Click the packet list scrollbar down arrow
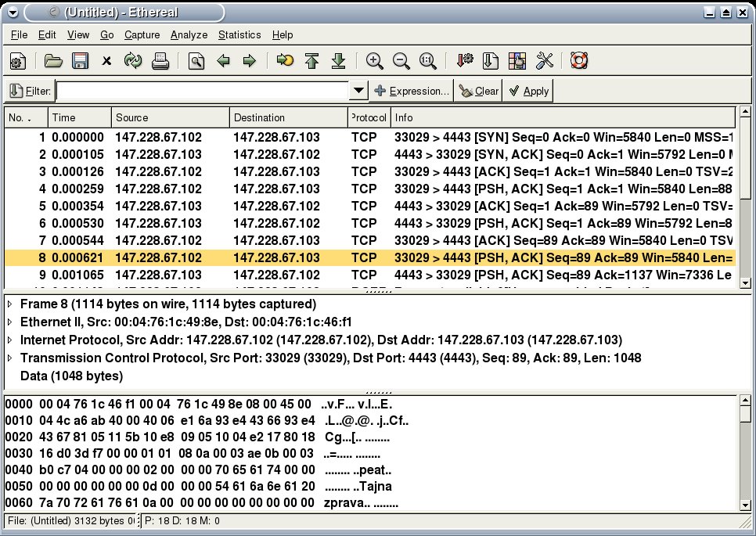 (x=745, y=283)
